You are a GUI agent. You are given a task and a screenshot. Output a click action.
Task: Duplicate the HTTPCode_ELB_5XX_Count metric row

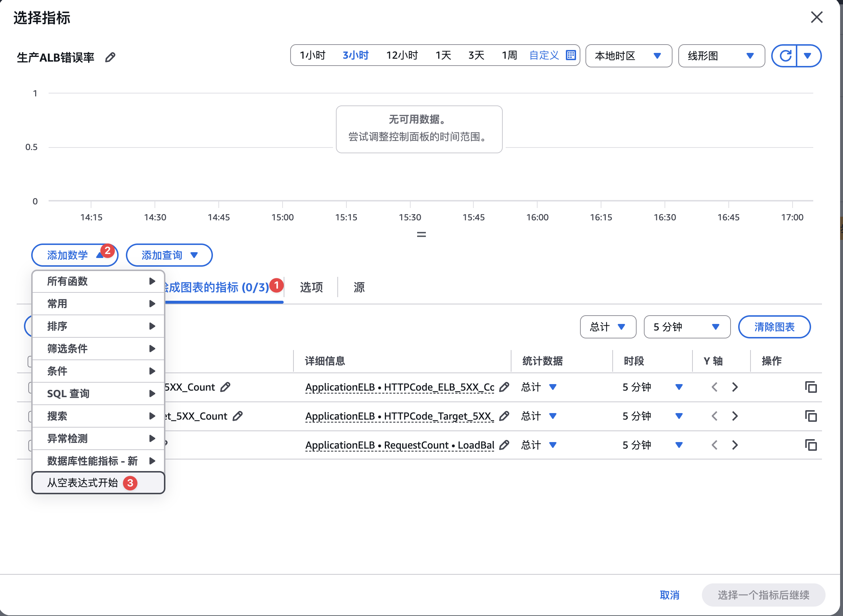tap(810, 387)
